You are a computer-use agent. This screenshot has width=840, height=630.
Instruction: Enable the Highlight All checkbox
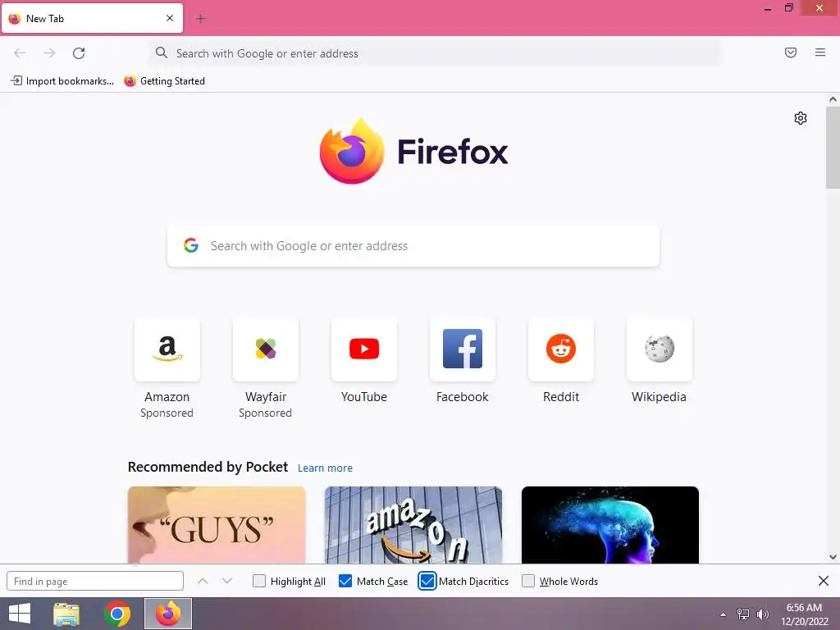[x=258, y=582]
